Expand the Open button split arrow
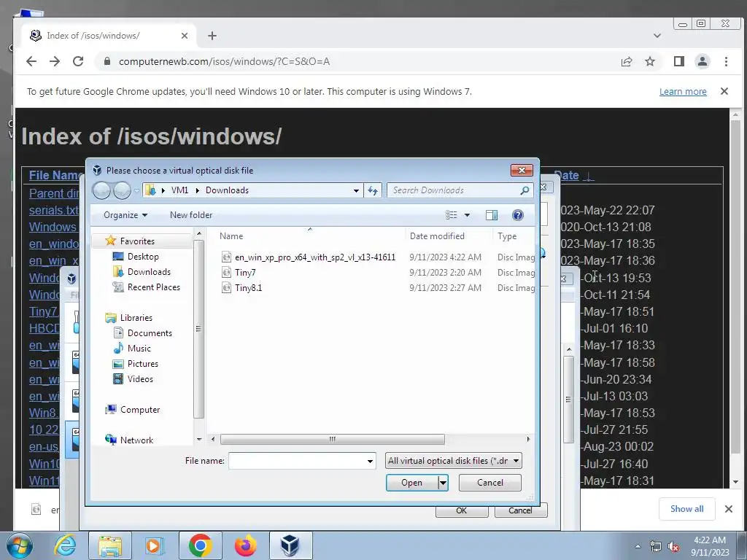 point(443,483)
